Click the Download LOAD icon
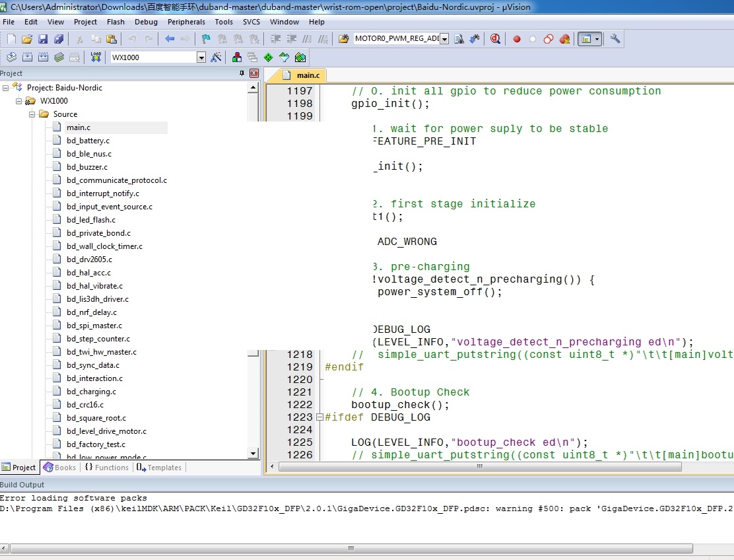Viewport: 734px width, 560px height. pos(96,57)
